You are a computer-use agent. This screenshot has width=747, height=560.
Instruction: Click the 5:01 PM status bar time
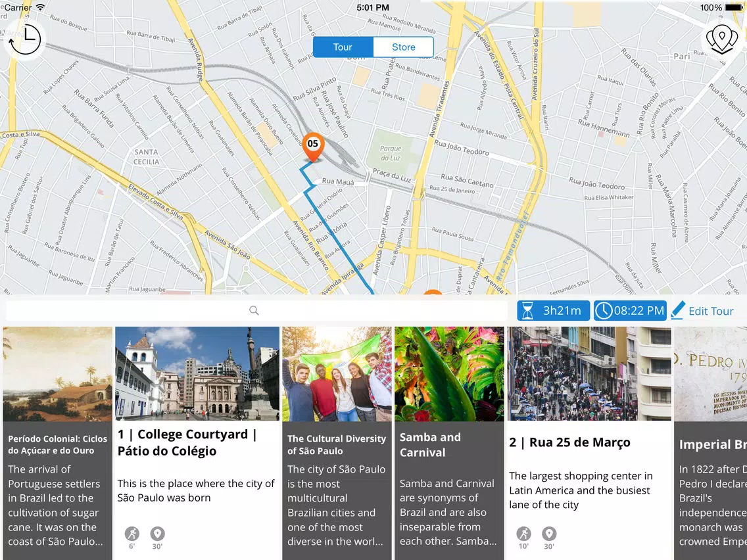[x=373, y=8]
